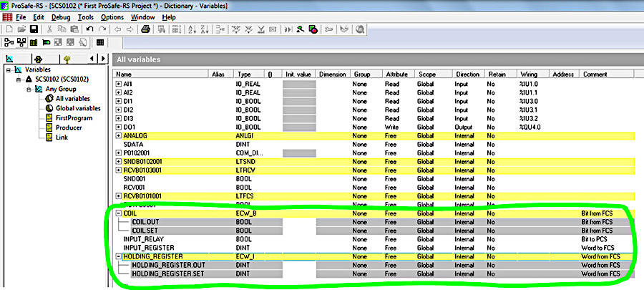The height and width of the screenshot is (290, 644).
Task: Open the link architecture view icon
Action: pos(9,42)
